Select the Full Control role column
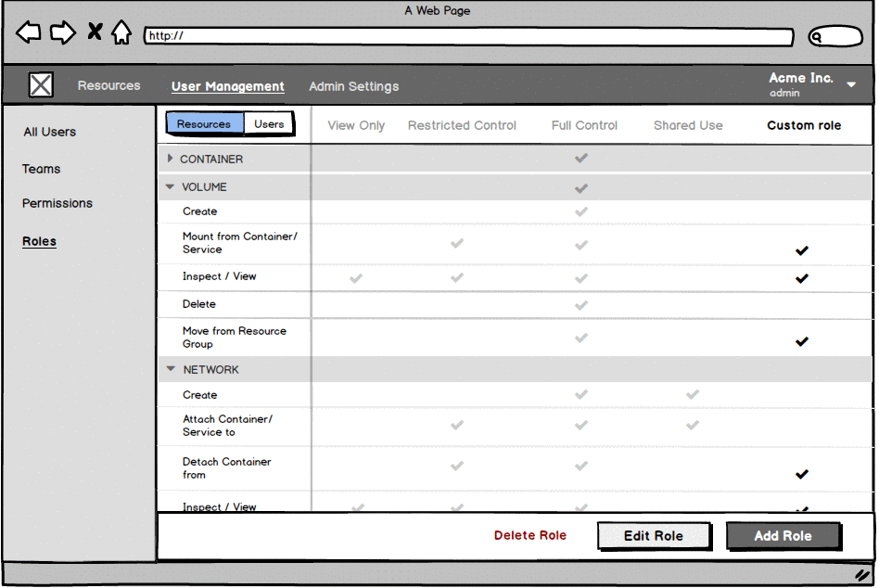Viewport: 879px width, 588px height. click(x=584, y=125)
